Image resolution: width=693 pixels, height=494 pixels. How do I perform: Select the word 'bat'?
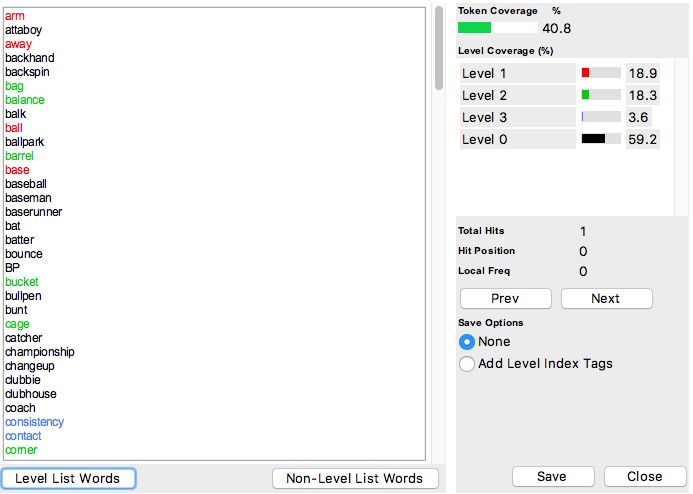coord(12,226)
